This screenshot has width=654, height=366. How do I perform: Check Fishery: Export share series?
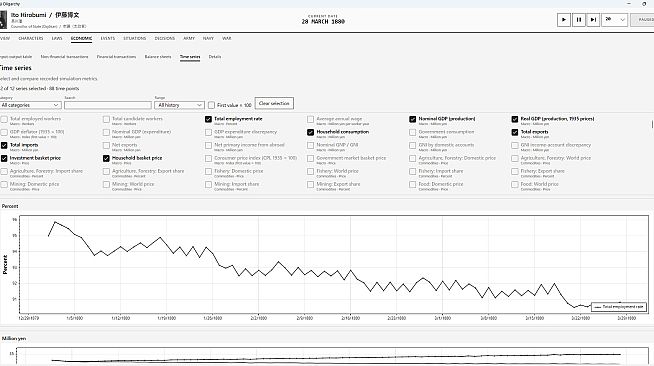click(515, 172)
